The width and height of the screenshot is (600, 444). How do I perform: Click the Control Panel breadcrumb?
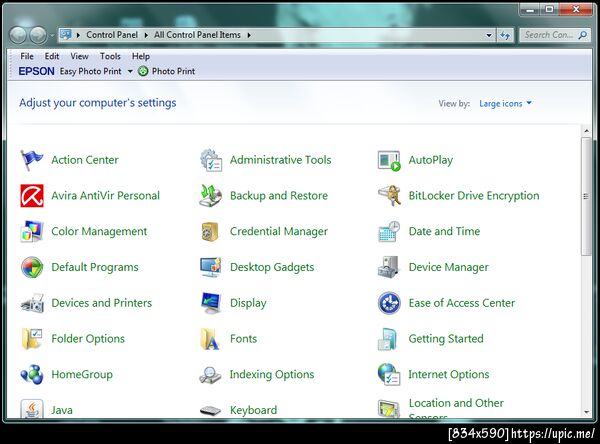click(112, 35)
